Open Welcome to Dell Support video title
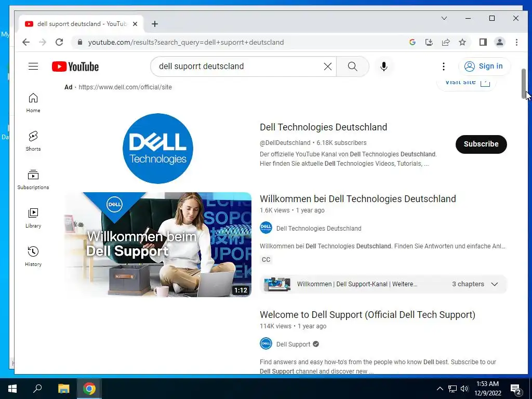Screen dimensions: 532x399 [x=367, y=315]
